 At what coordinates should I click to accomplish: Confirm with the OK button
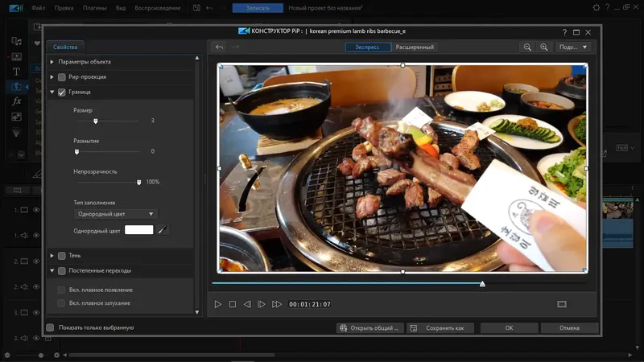510,328
